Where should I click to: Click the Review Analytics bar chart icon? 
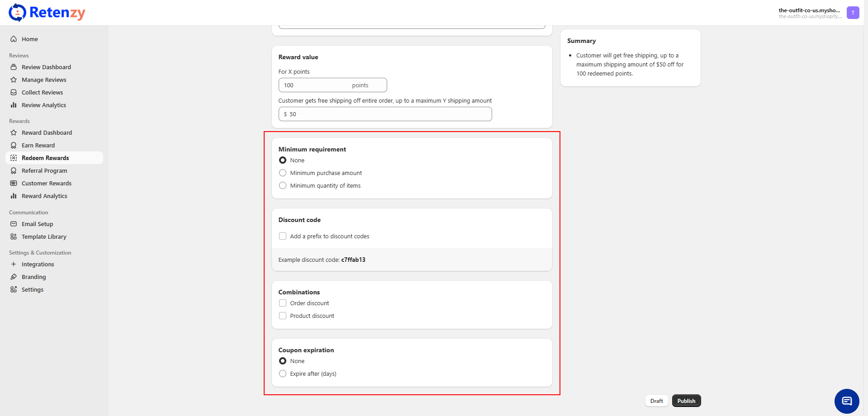click(14, 105)
